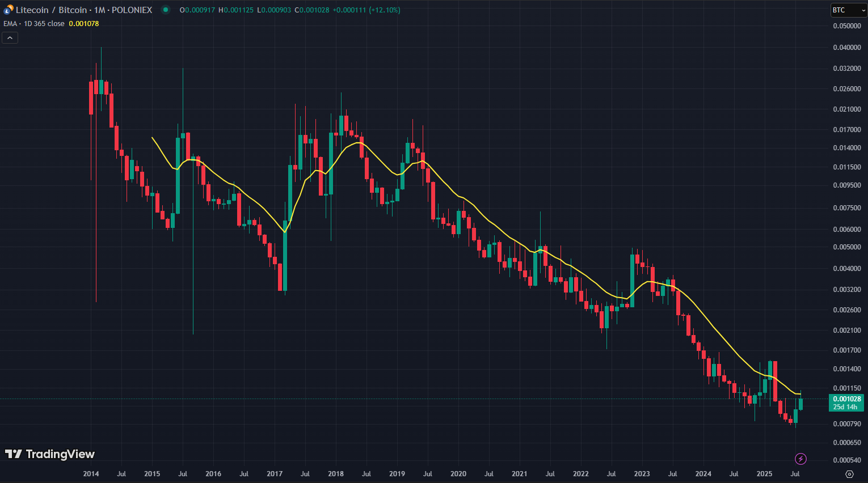Click the EMA value 0.001078
The height and width of the screenshot is (483, 868).
click(84, 24)
